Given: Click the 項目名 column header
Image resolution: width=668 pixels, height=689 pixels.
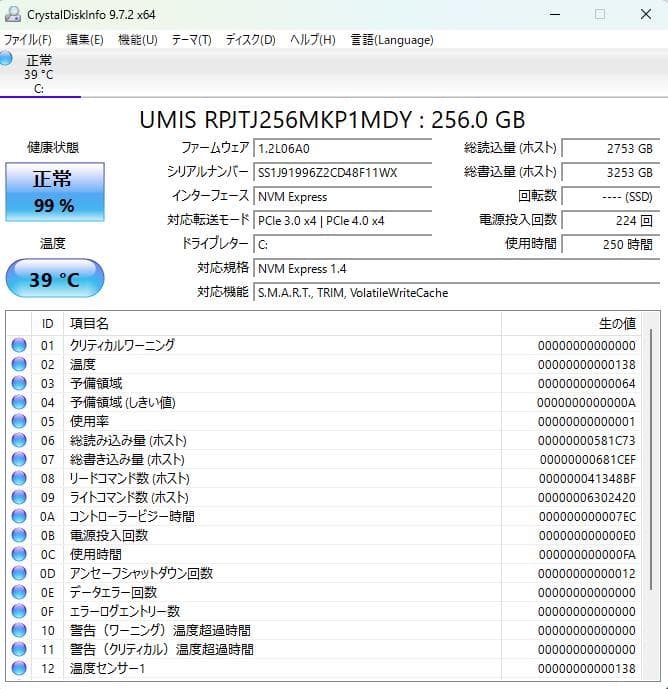Looking at the screenshot, I should coord(283,324).
